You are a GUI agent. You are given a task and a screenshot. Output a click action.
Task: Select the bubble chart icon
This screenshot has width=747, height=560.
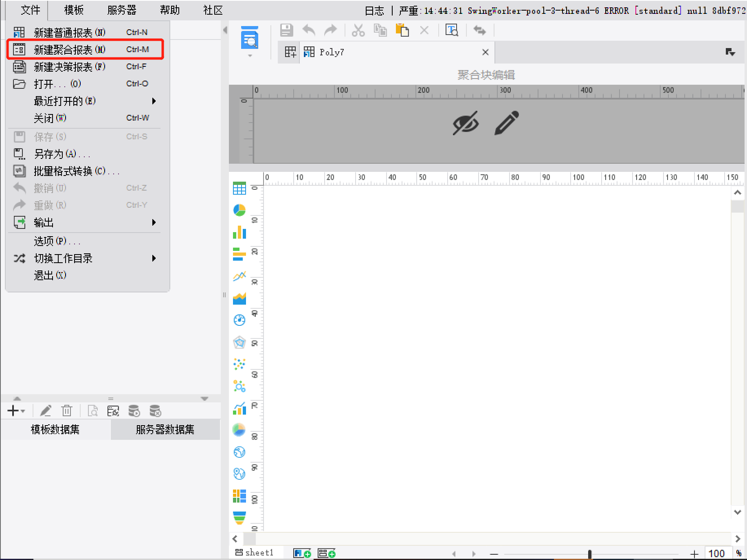point(239,386)
